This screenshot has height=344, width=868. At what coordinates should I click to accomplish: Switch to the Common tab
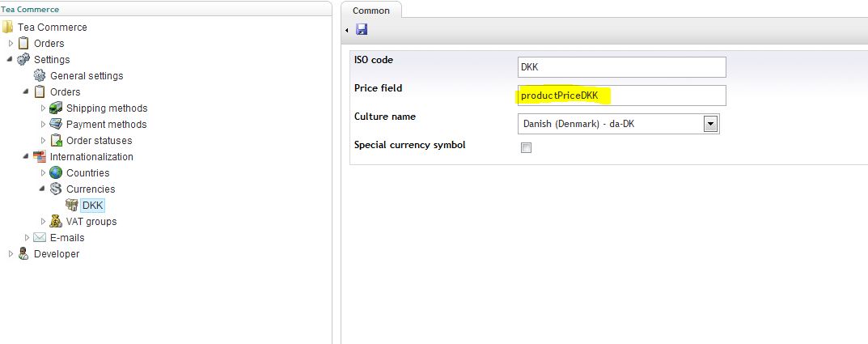coord(370,11)
